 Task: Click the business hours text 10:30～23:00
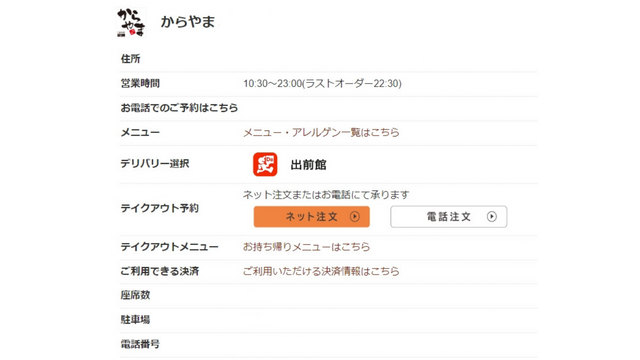[273, 83]
